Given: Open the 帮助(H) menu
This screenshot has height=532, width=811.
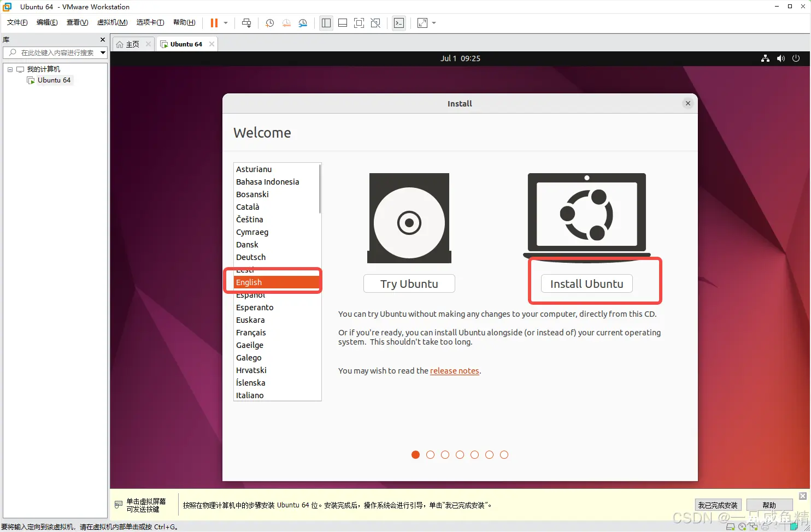Looking at the screenshot, I should click(184, 22).
